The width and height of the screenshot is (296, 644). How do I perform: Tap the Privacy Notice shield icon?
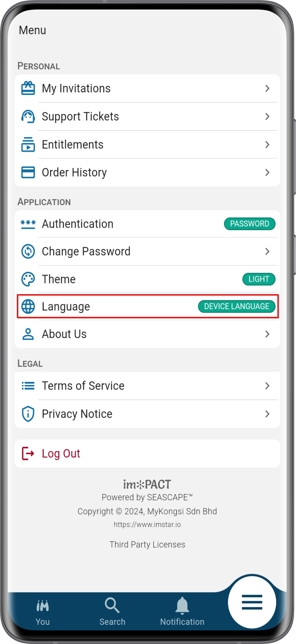pyautogui.click(x=28, y=414)
